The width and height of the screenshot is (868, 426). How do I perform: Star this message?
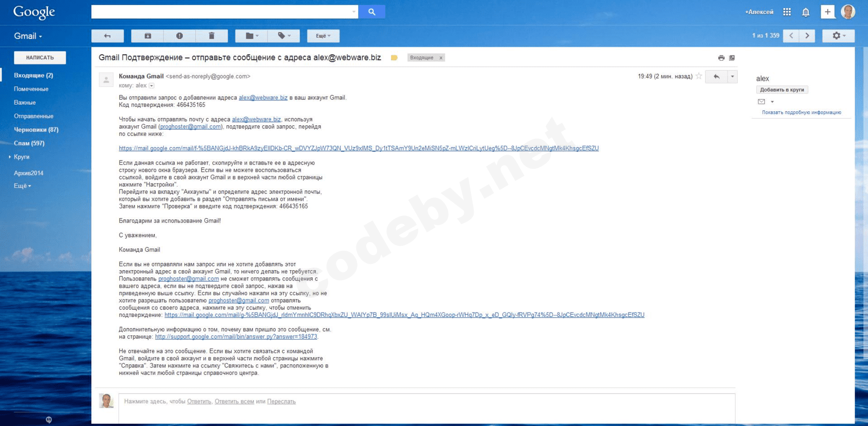click(699, 77)
